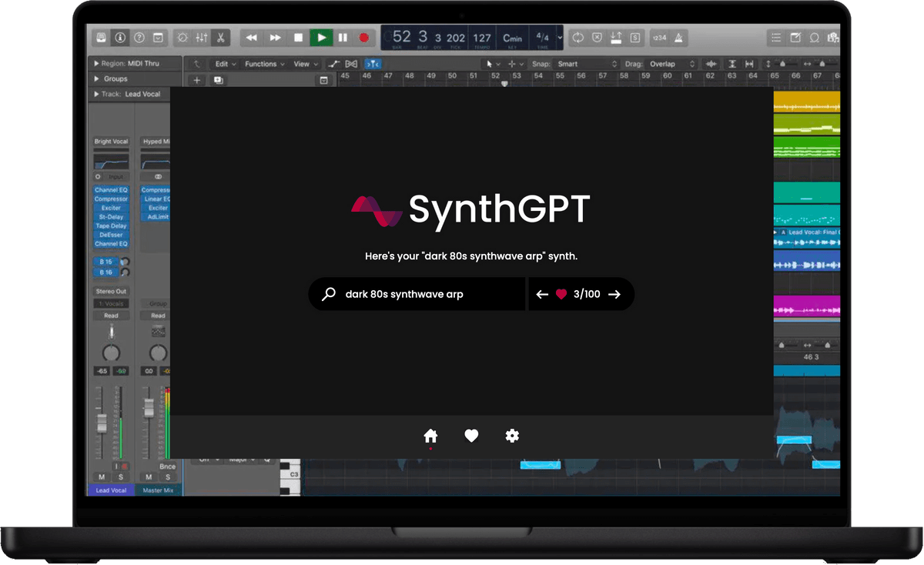Open the SynthGPT favorites heart tab

[x=471, y=436]
